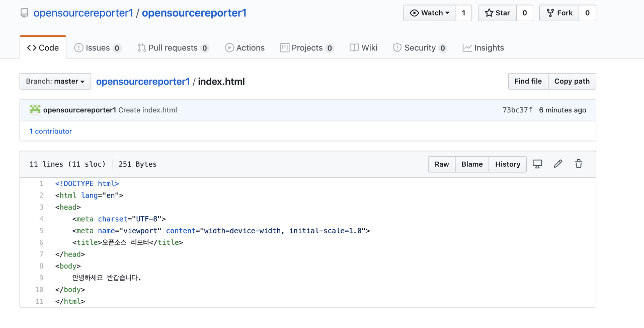The width and height of the screenshot is (644, 328).
Task: Click opensourcereporter1 in the file path breadcrumb
Action: (143, 81)
